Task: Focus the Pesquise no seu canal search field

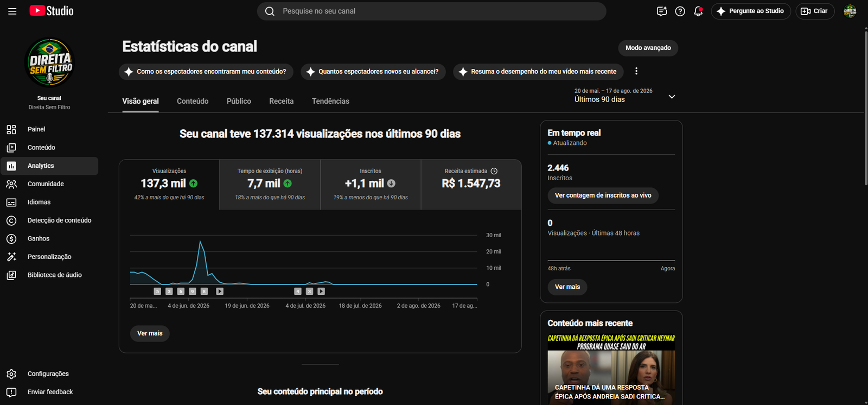Action: [431, 11]
